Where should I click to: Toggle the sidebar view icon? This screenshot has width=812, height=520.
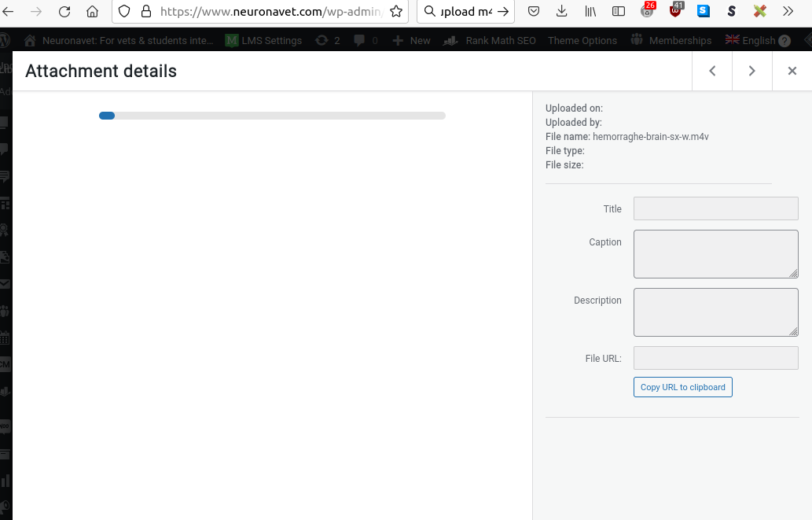click(619, 11)
